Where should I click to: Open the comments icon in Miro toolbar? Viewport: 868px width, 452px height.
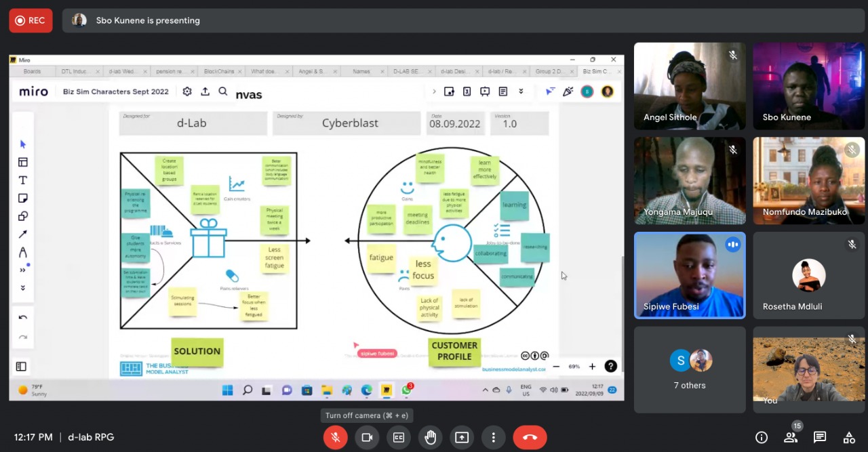[502, 91]
